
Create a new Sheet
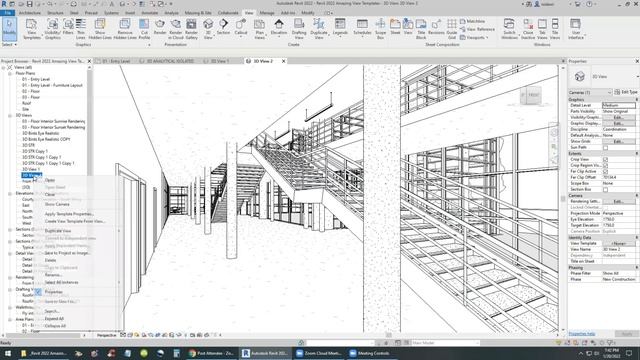point(395,27)
